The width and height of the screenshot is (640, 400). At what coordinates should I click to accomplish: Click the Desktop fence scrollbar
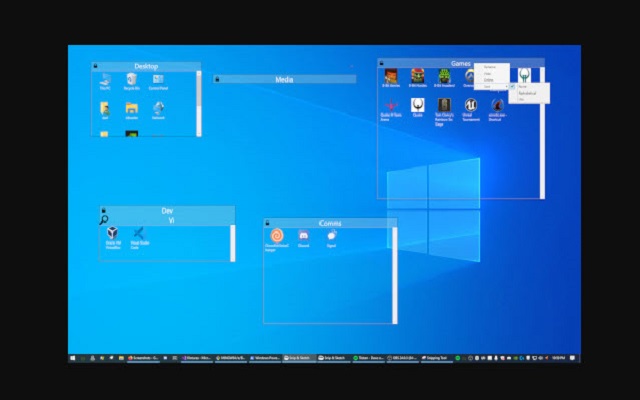[x=199, y=103]
